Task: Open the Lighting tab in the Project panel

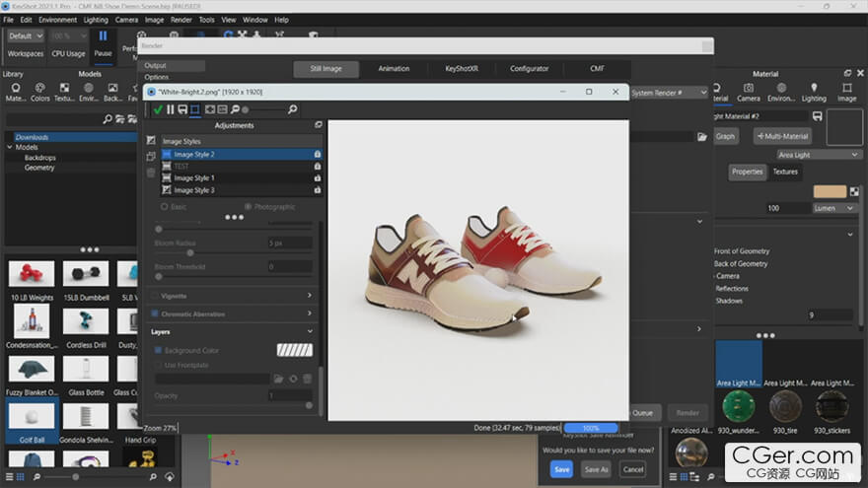Action: point(814,92)
